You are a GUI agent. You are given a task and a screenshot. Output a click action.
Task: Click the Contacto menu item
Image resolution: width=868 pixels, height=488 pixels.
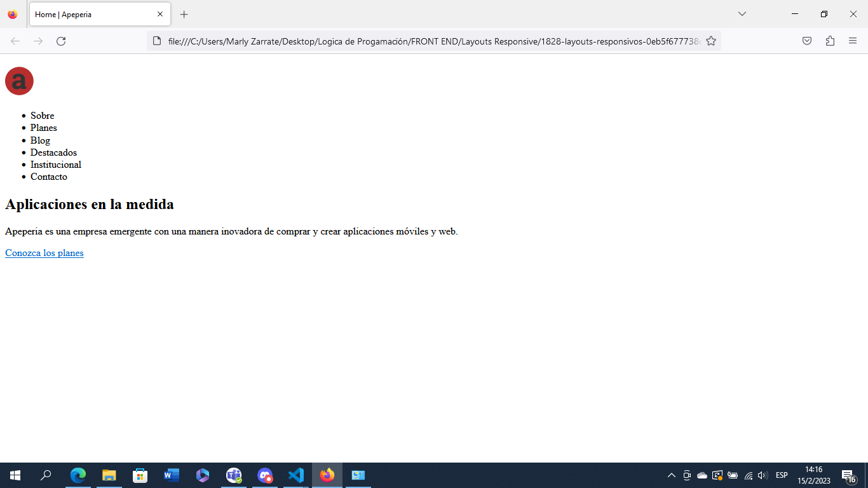pyautogui.click(x=49, y=176)
